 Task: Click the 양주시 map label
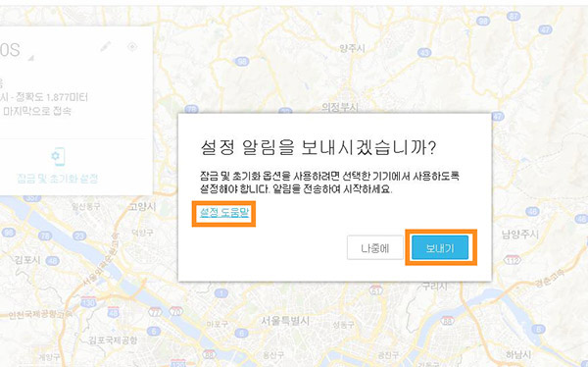(x=352, y=48)
